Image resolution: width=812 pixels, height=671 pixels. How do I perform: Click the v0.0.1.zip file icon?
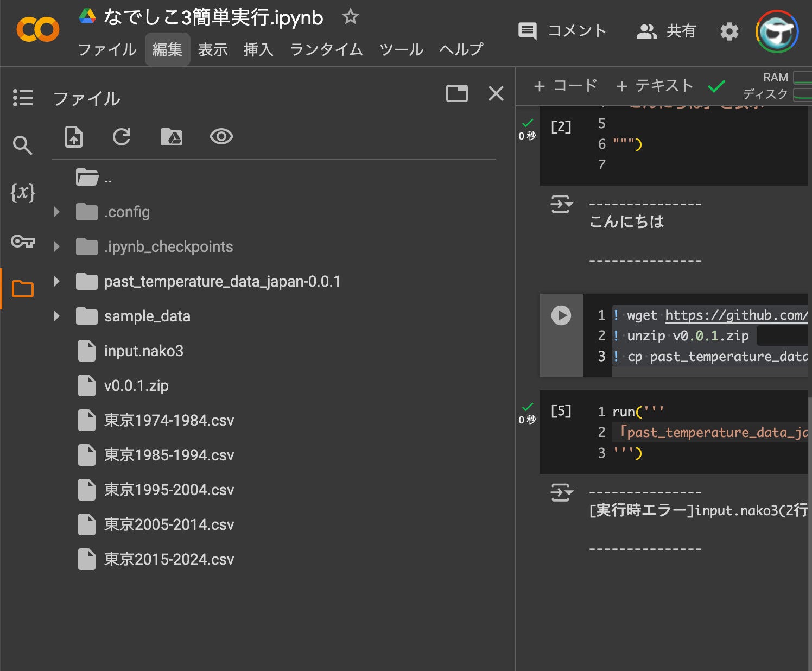[x=87, y=385]
